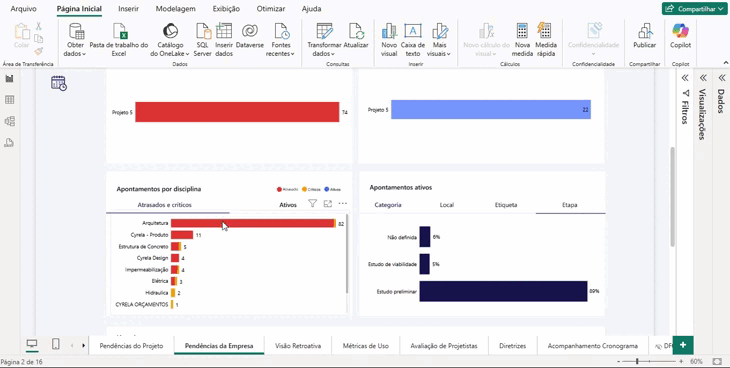Click zoom in plus button
The width and height of the screenshot is (730, 368).
[x=681, y=361]
